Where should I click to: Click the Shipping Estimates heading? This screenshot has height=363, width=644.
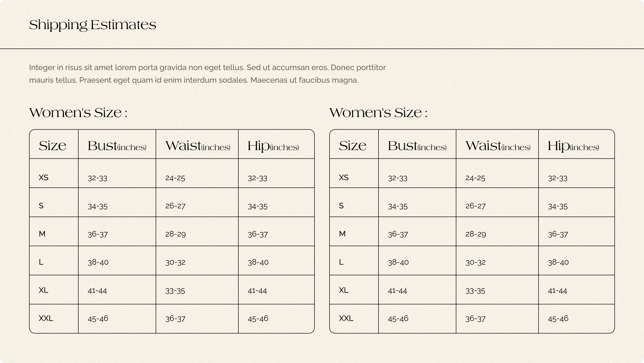[x=92, y=25]
